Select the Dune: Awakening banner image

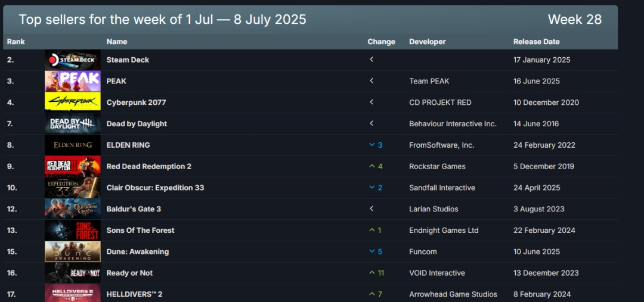(x=72, y=252)
